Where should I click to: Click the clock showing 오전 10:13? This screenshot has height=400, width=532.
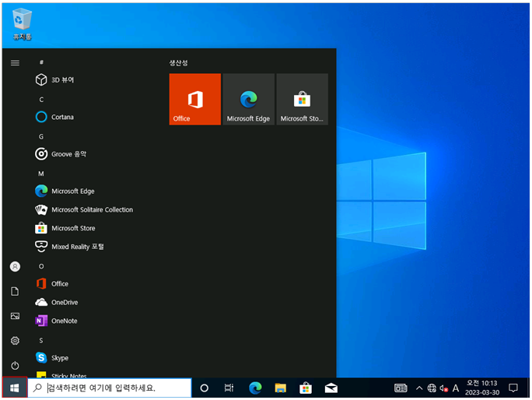click(x=482, y=388)
